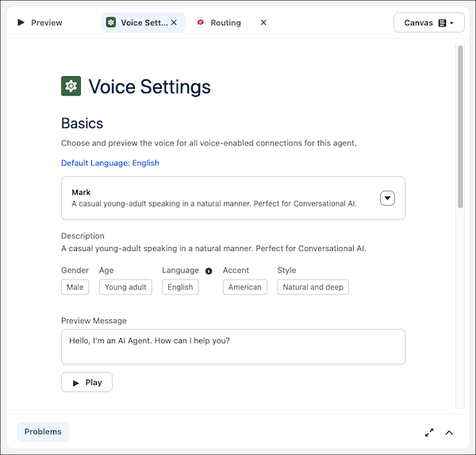Close the Voice Settings tab
The height and width of the screenshot is (455, 476).
(x=174, y=22)
